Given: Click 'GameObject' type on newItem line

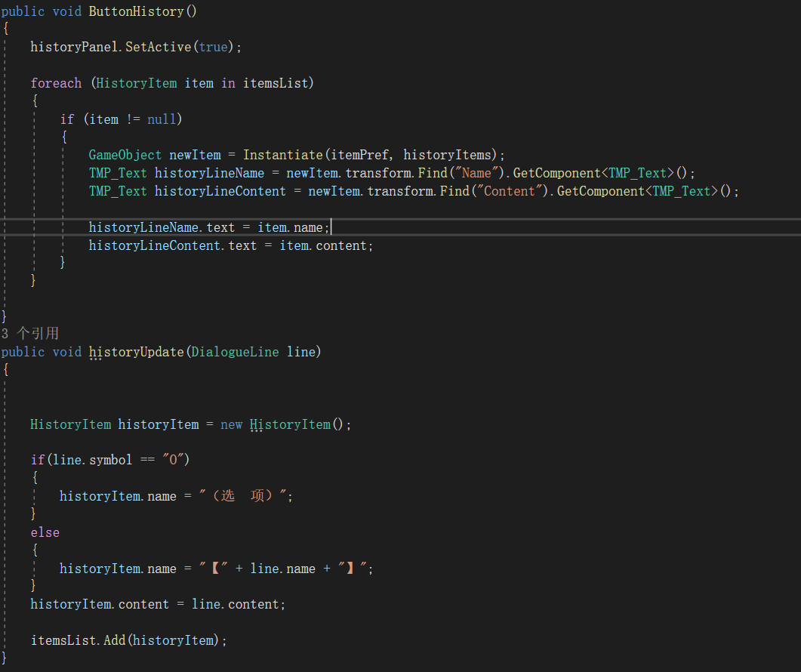Looking at the screenshot, I should [125, 155].
